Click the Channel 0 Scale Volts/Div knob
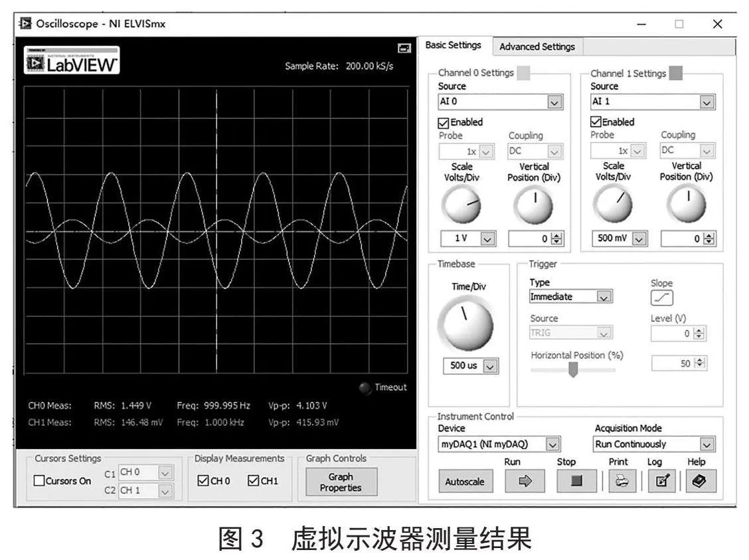Screen dimensions: 749x560 point(461,205)
